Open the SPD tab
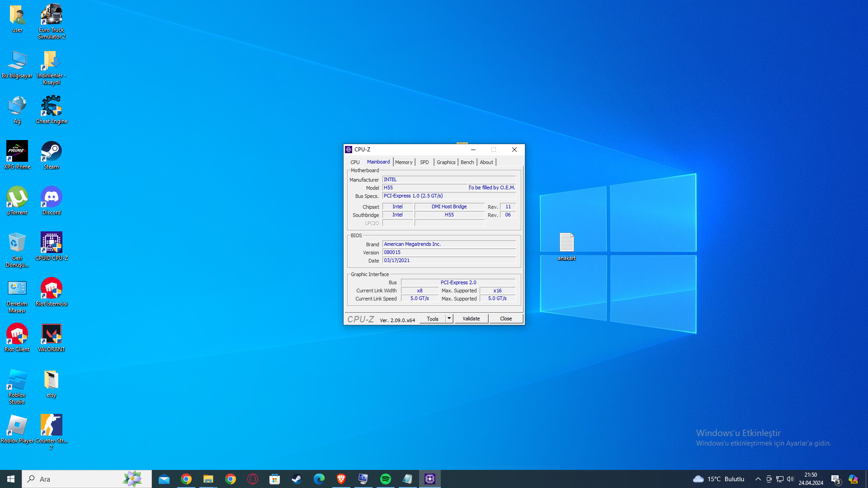 424,162
